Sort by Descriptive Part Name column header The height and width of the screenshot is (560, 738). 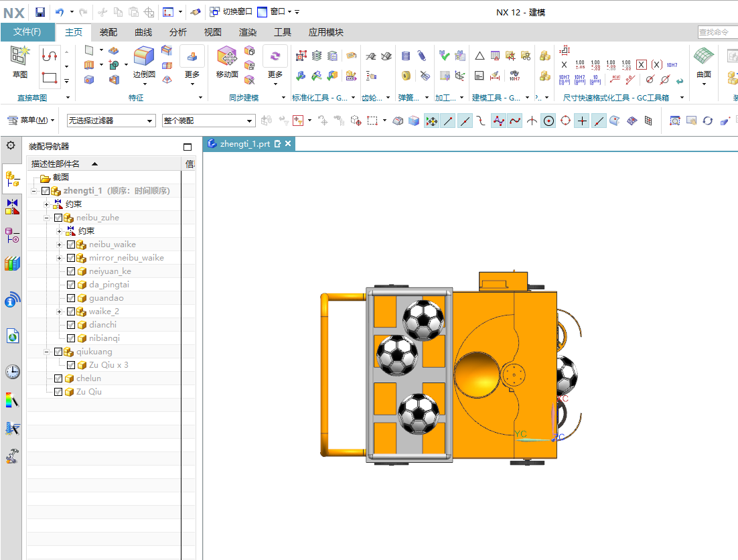point(104,163)
